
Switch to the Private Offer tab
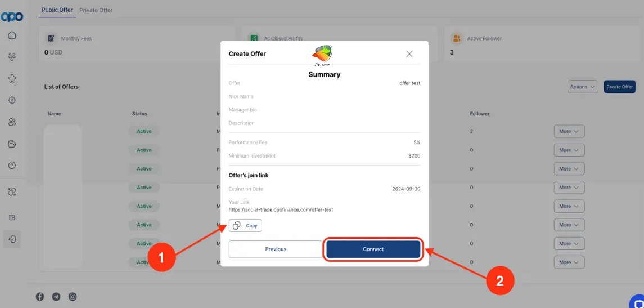[96, 10]
